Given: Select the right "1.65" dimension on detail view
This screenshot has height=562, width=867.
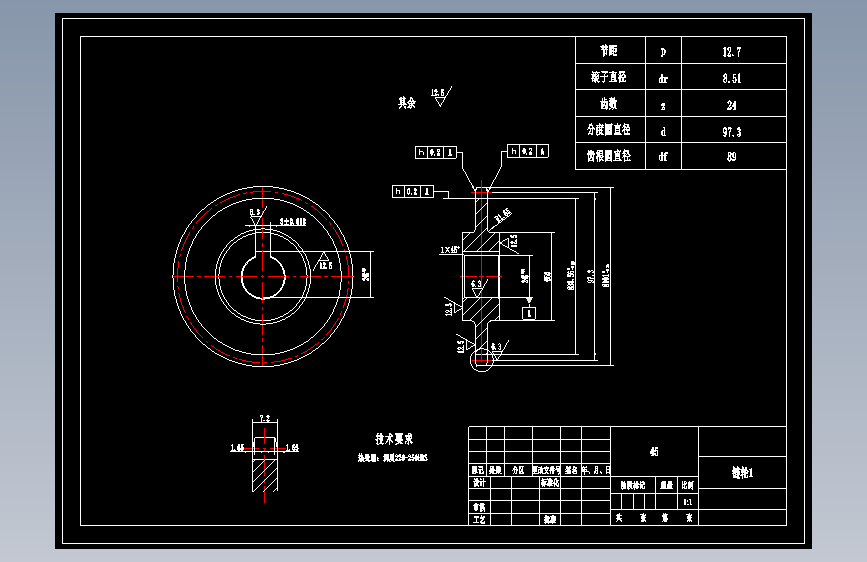Looking at the screenshot, I should tap(292, 447).
